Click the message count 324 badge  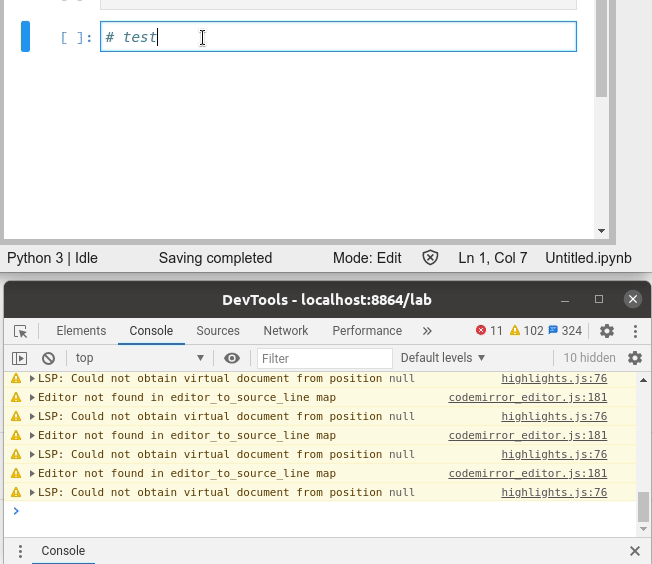click(565, 331)
